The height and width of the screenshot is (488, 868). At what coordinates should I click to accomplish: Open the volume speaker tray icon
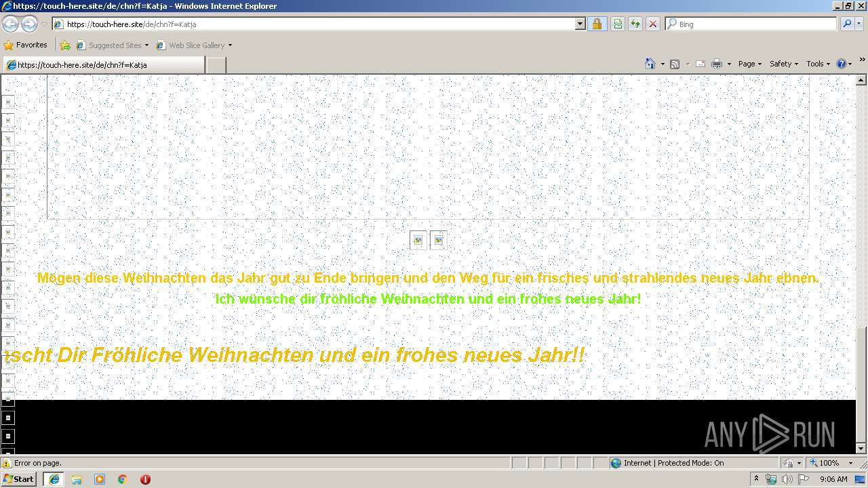point(787,479)
